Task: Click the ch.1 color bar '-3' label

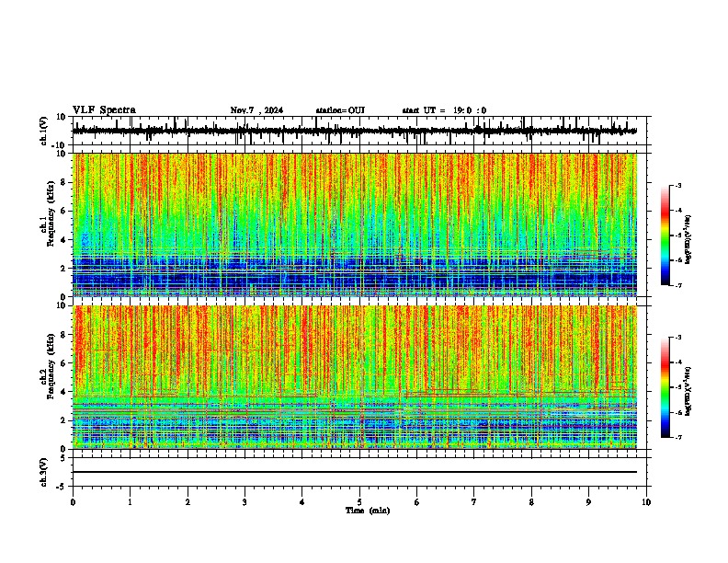Action: tap(677, 185)
